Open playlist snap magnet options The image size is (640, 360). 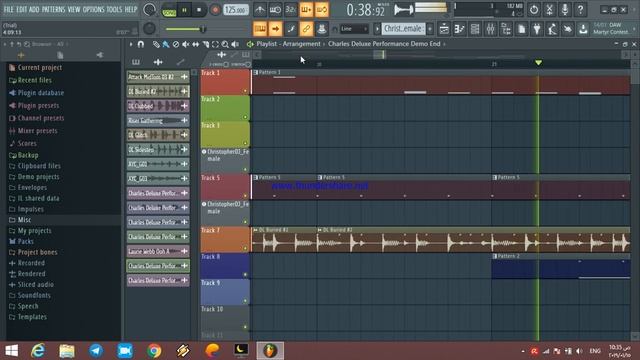click(141, 44)
